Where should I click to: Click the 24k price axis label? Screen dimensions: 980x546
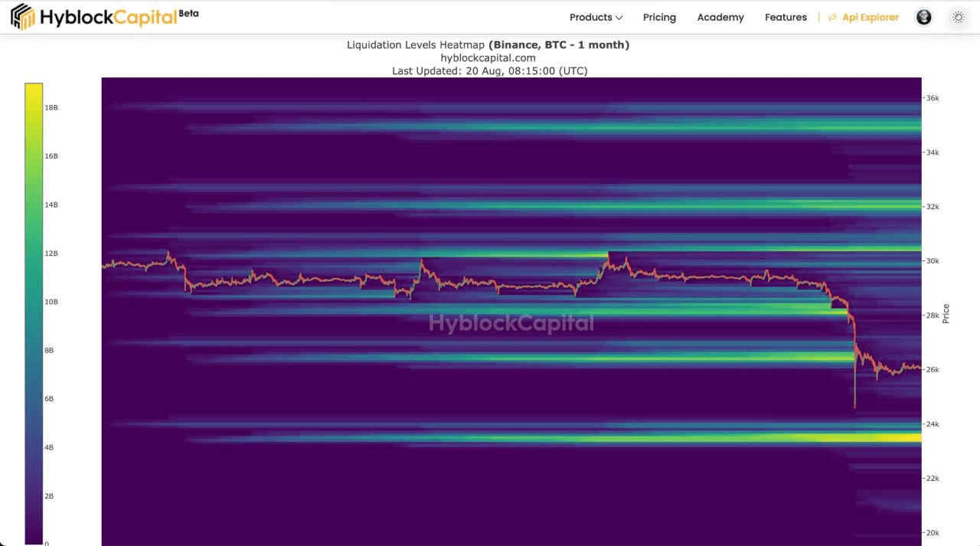[x=933, y=423]
